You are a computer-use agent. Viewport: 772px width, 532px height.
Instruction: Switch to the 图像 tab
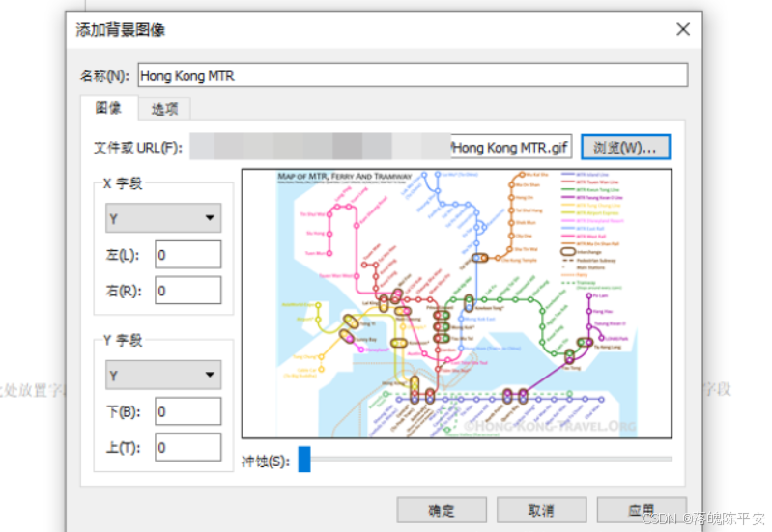coord(108,108)
